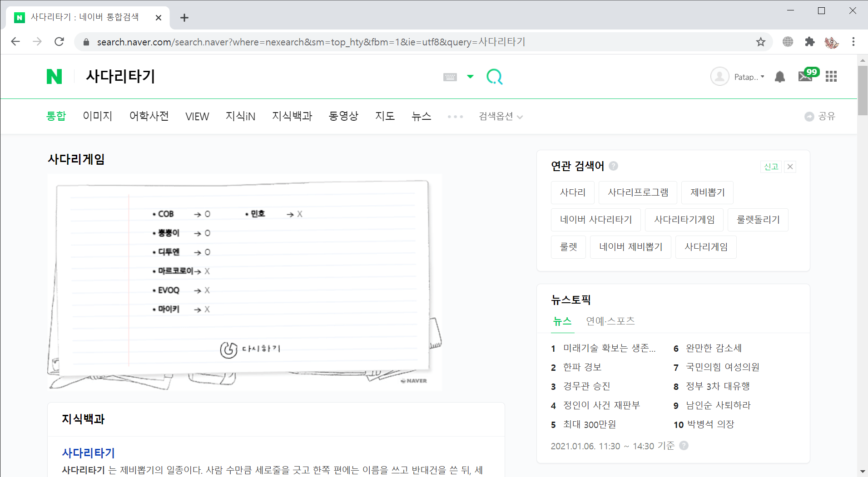Screen dimensions: 868x477
Task: Open the notifications bell
Action: (x=780, y=77)
